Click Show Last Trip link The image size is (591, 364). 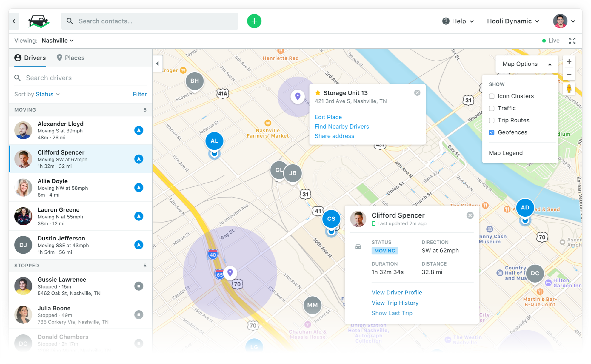pos(392,313)
